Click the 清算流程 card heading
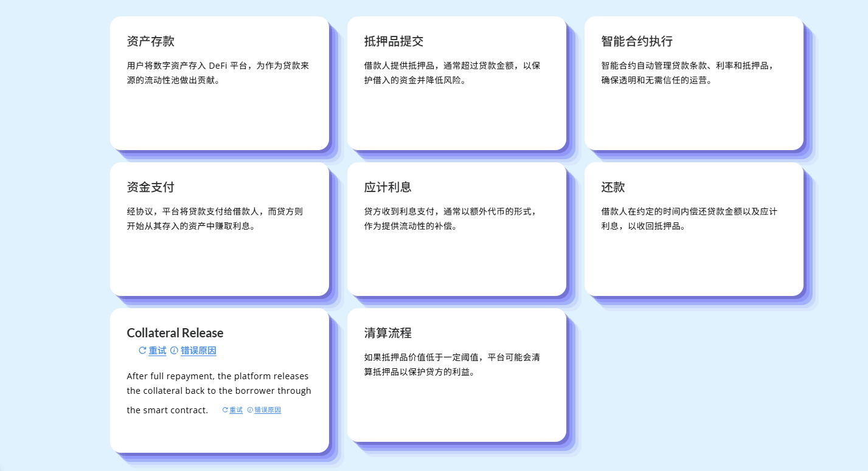 388,333
